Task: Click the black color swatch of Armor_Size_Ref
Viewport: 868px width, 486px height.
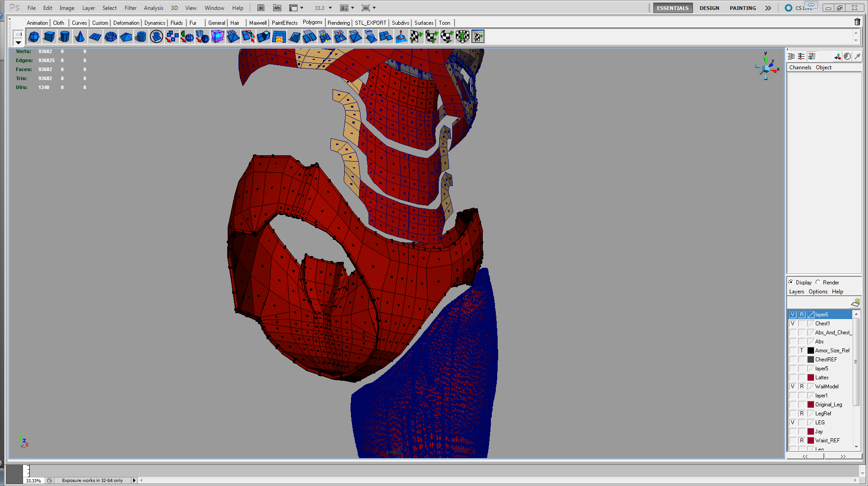Action: coord(811,351)
